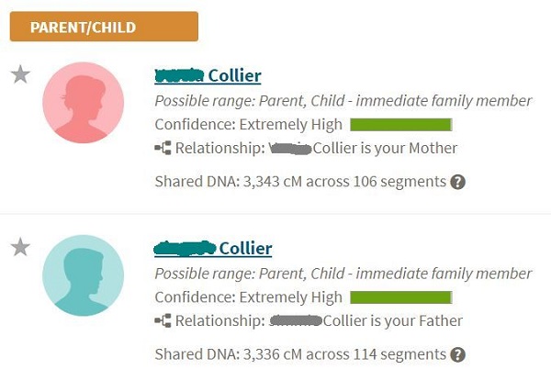551x392 pixels.
Task: Open the Father's Collier profile link
Action: click(213, 248)
